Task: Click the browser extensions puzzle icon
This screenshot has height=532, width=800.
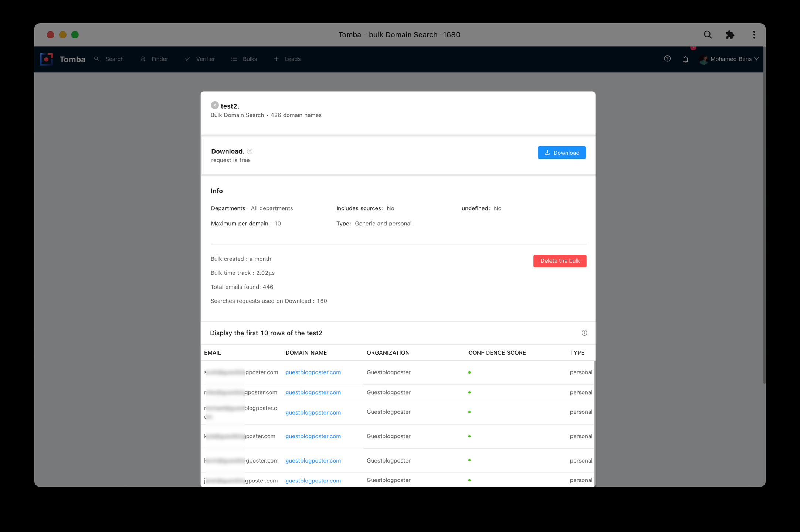Action: (730, 35)
